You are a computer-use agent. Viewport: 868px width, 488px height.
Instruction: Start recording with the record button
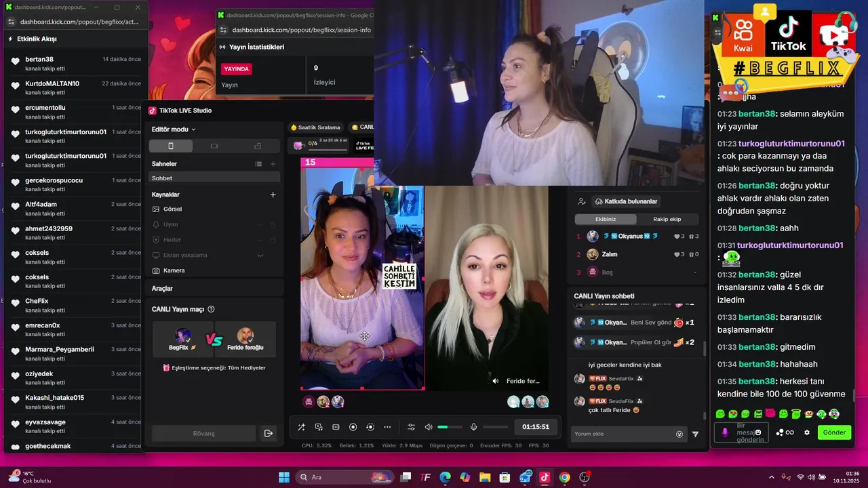pos(353,427)
